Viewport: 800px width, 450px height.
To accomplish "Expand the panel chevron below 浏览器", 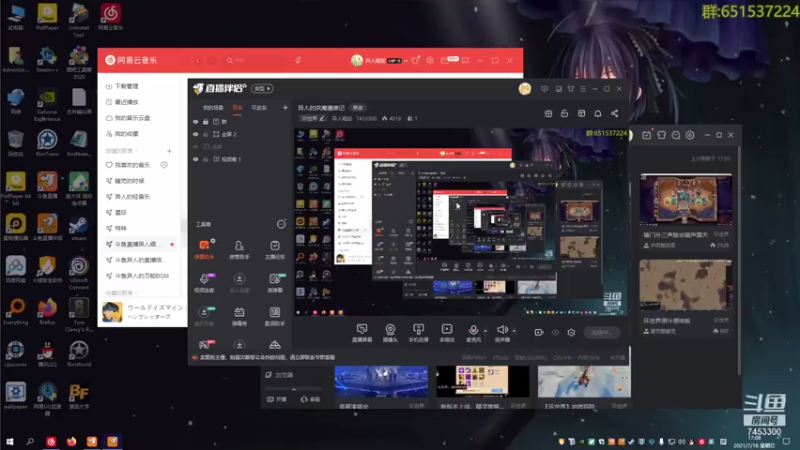I will point(293,389).
